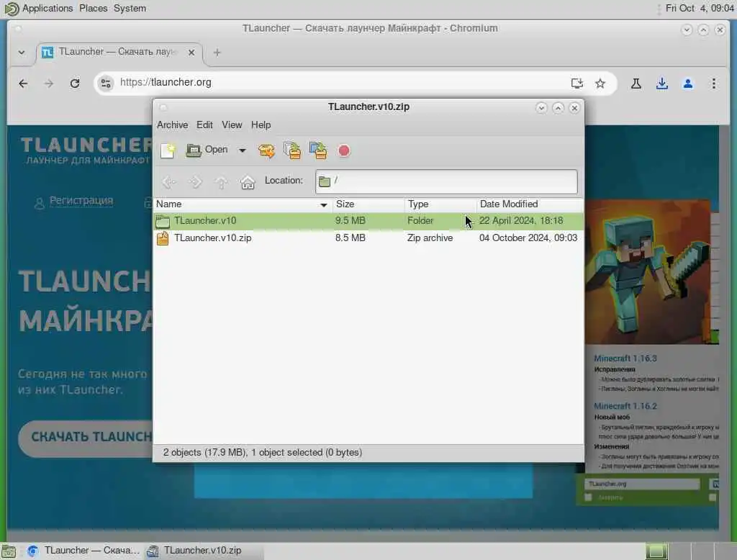This screenshot has height=560, width=737.
Task: Sort file list by Date Modified column
Action: pyautogui.click(x=530, y=204)
